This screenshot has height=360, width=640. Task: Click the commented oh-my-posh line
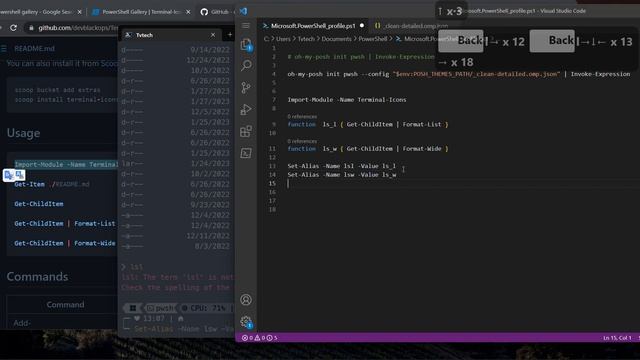(x=361, y=57)
